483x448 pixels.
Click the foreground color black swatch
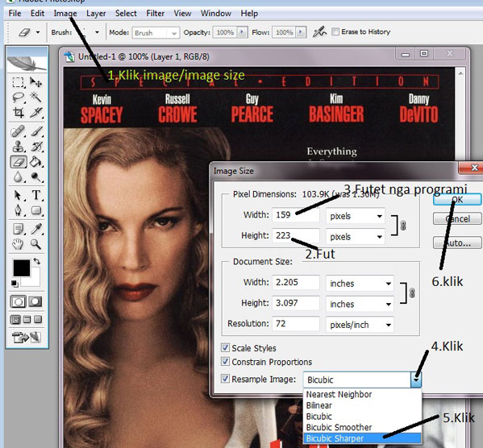coord(21,268)
